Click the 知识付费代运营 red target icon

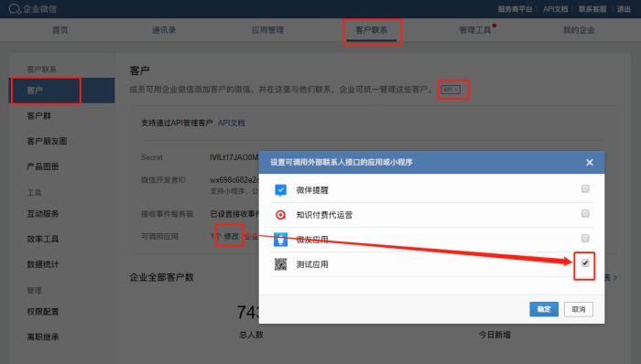click(x=280, y=215)
